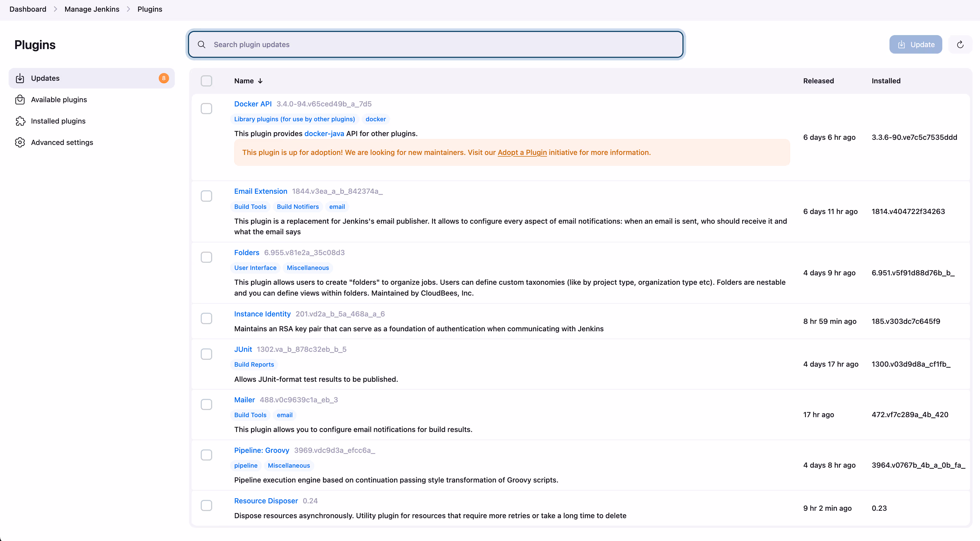Click the Updates download icon in sidebar

click(x=20, y=78)
